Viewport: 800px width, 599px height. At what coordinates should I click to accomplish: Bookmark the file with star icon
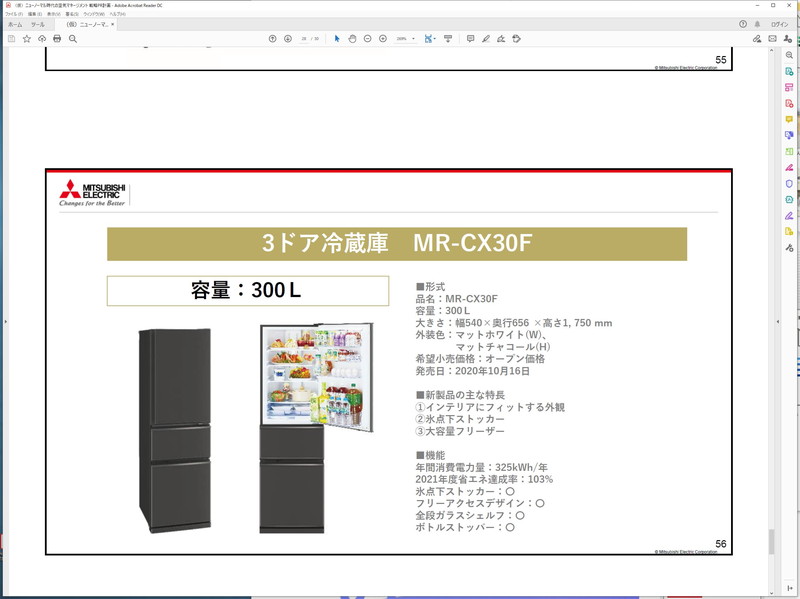click(27, 38)
